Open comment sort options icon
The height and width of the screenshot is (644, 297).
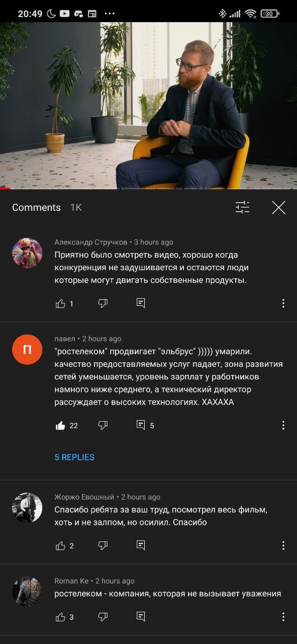coord(242,207)
